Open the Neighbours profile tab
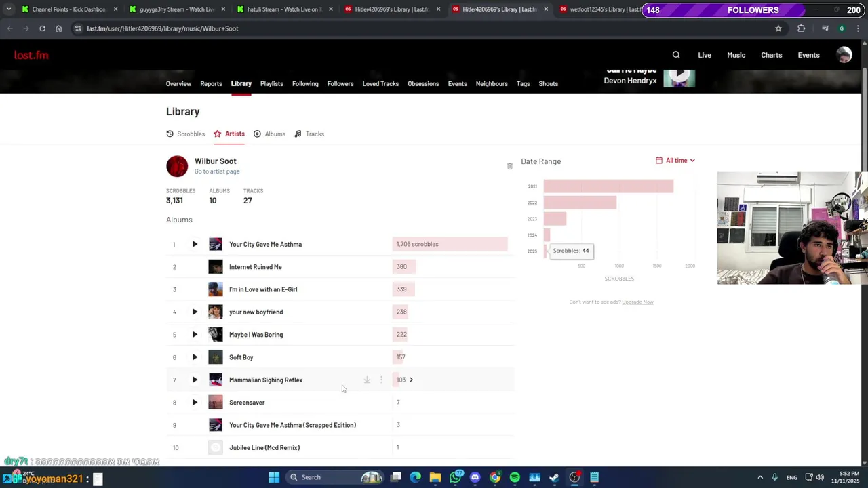This screenshot has height=488, width=868. point(492,83)
